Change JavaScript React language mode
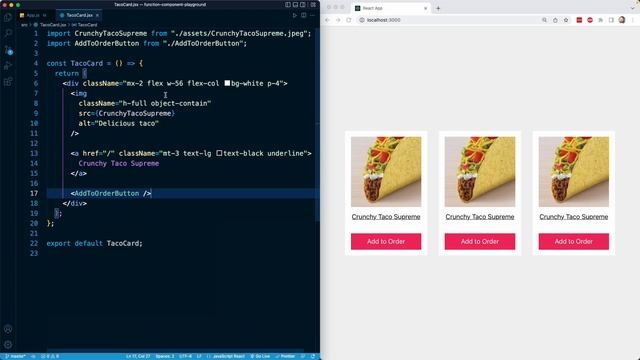 click(226, 356)
